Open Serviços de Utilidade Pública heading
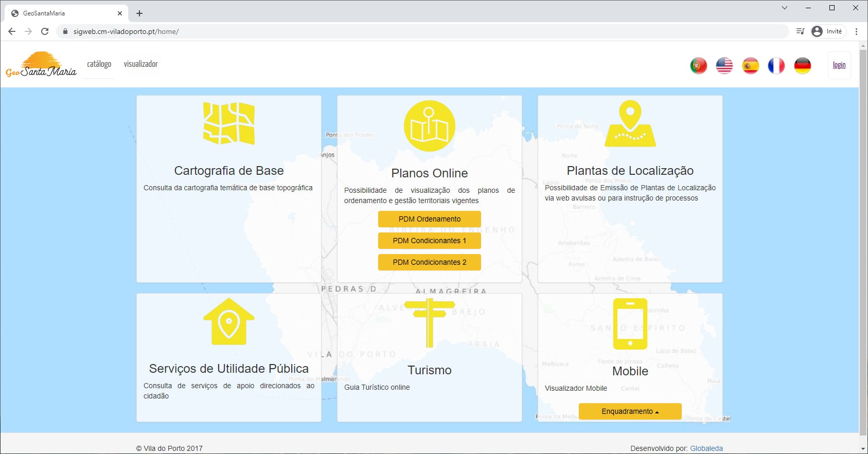The image size is (868, 454). tap(229, 369)
